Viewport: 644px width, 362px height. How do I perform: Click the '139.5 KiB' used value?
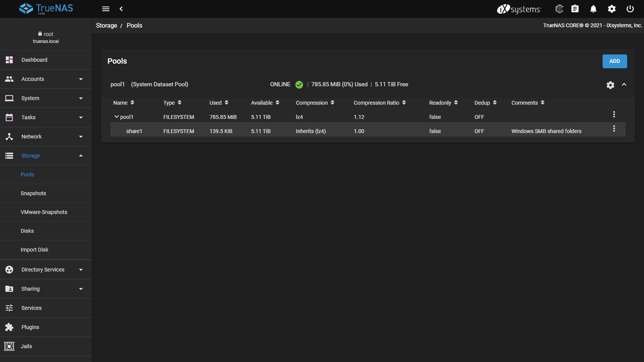pos(221,131)
